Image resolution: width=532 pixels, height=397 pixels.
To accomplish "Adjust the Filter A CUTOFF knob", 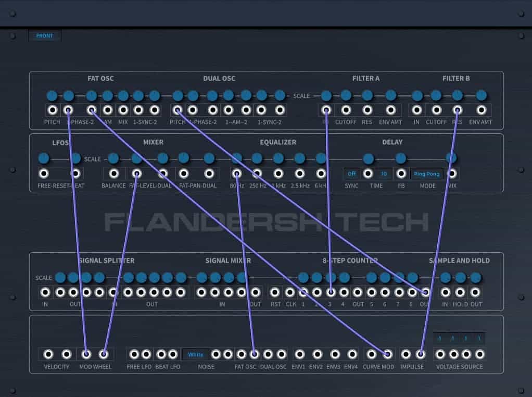I will tap(346, 95).
